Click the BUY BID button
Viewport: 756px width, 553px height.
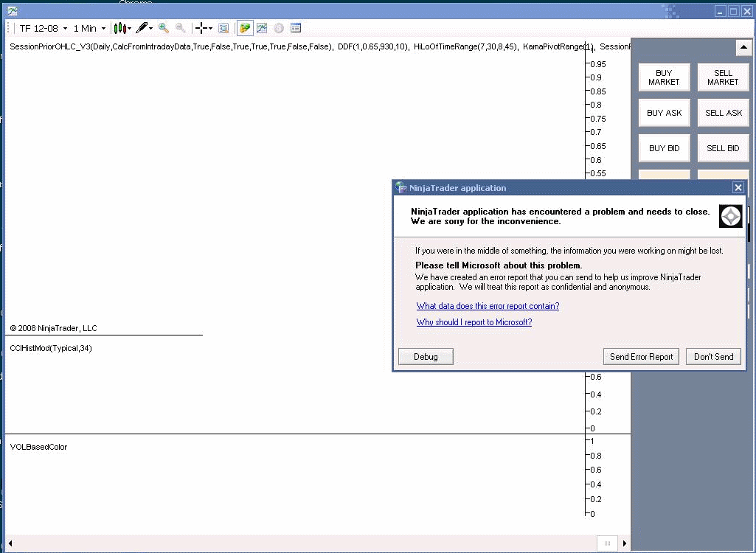click(664, 148)
